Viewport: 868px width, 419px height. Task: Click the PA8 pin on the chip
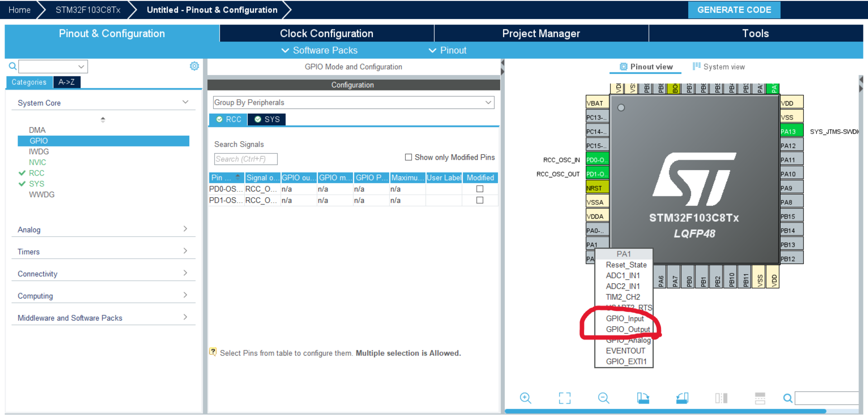tap(791, 202)
